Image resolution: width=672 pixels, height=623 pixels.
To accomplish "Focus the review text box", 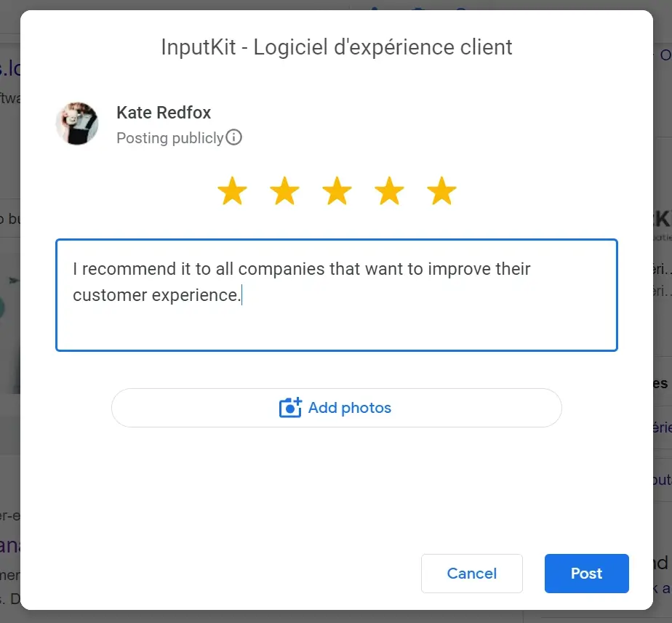I will 337,295.
